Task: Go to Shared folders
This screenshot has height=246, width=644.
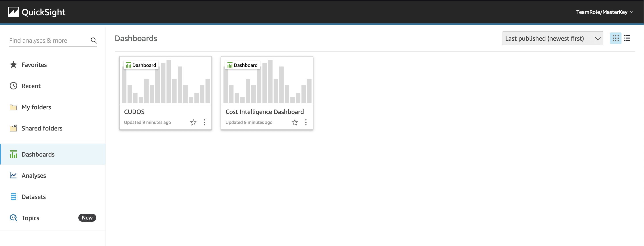Action: point(53,128)
